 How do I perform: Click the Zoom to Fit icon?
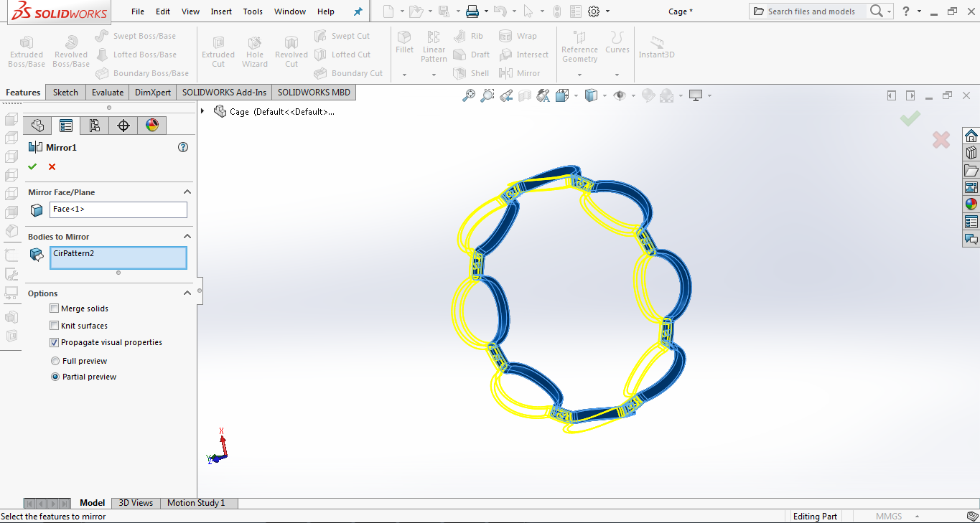(x=469, y=95)
